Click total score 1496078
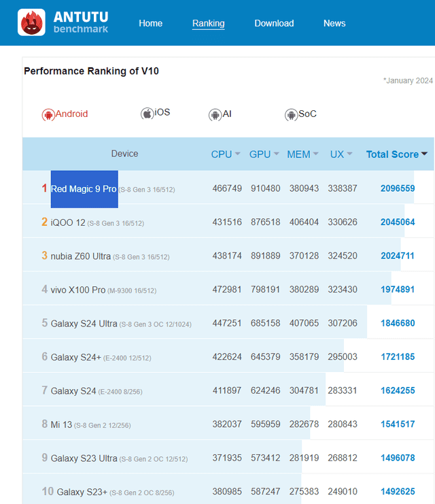This screenshot has width=435, height=504. [x=398, y=458]
